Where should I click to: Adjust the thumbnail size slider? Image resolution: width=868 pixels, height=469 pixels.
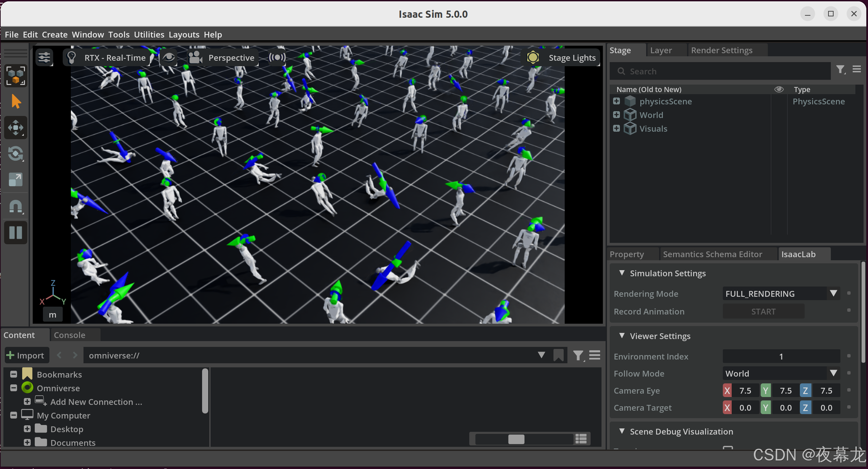point(516,439)
